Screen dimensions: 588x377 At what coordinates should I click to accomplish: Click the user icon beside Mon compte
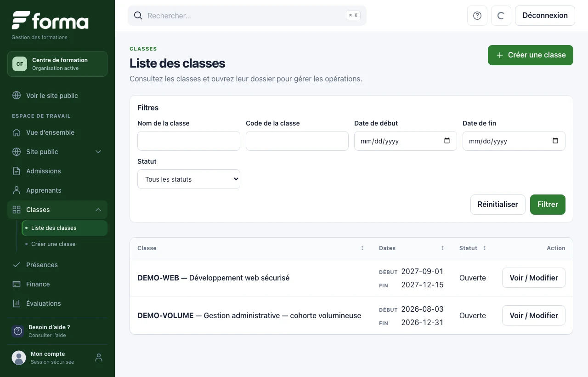coord(98,358)
